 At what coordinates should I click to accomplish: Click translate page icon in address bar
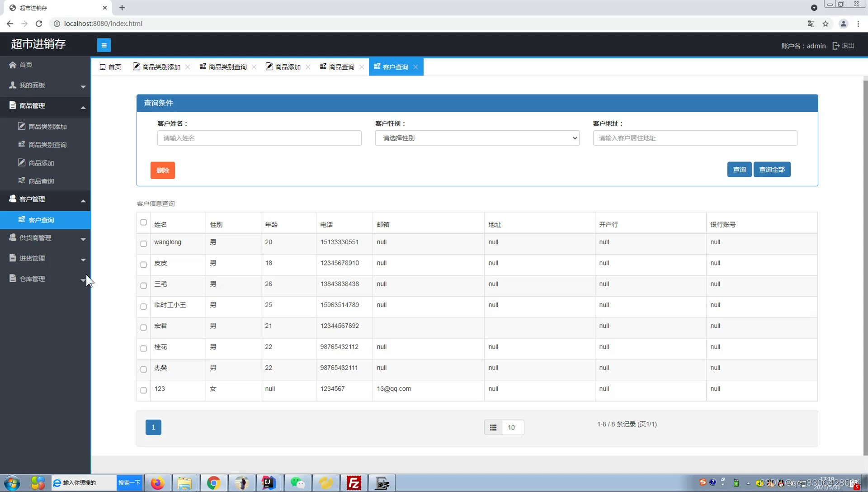811,24
